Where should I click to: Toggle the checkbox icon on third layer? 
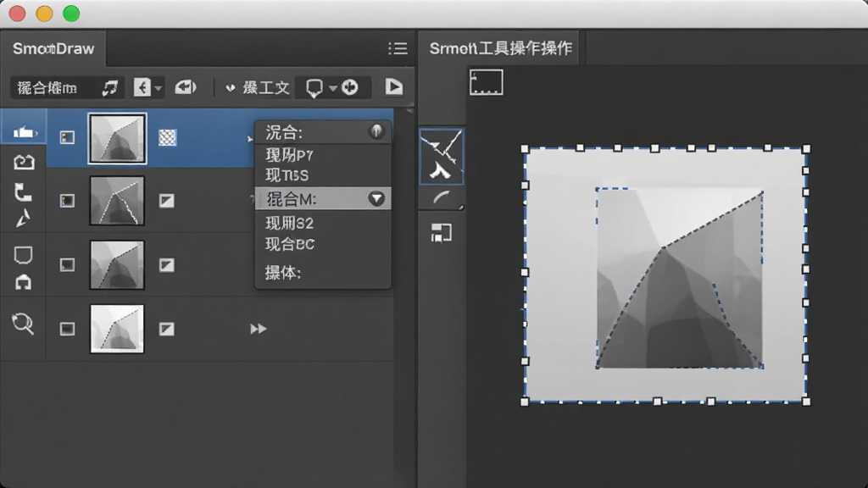click(167, 265)
